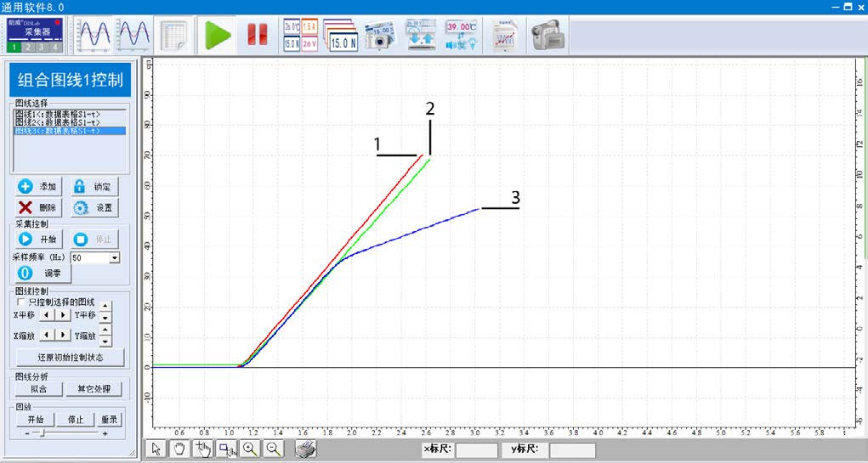Viewport: 868px width, 463px height.
Task: Click X缩放 right arrow button
Action: pyautogui.click(x=62, y=336)
